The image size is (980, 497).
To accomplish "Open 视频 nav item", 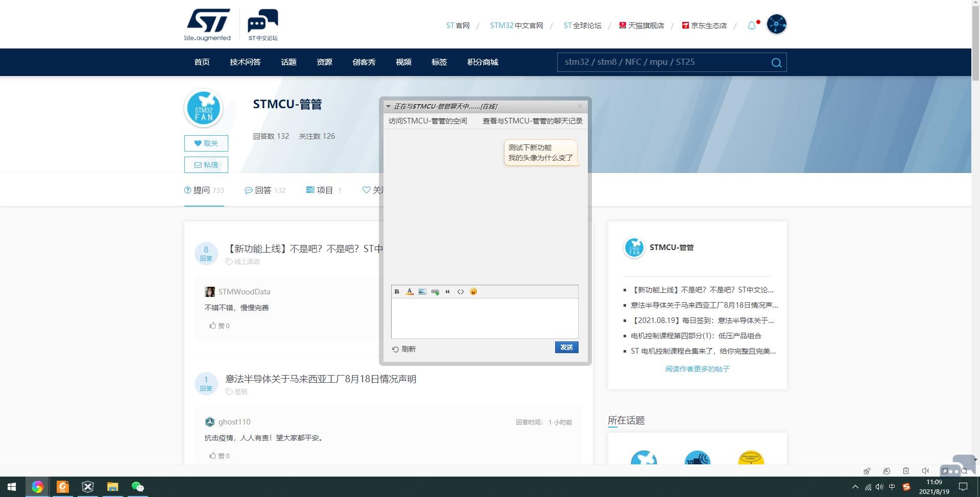I will coord(403,62).
